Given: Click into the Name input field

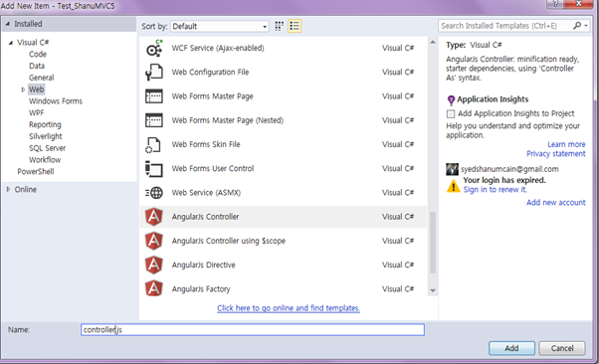Looking at the screenshot, I should (253, 329).
